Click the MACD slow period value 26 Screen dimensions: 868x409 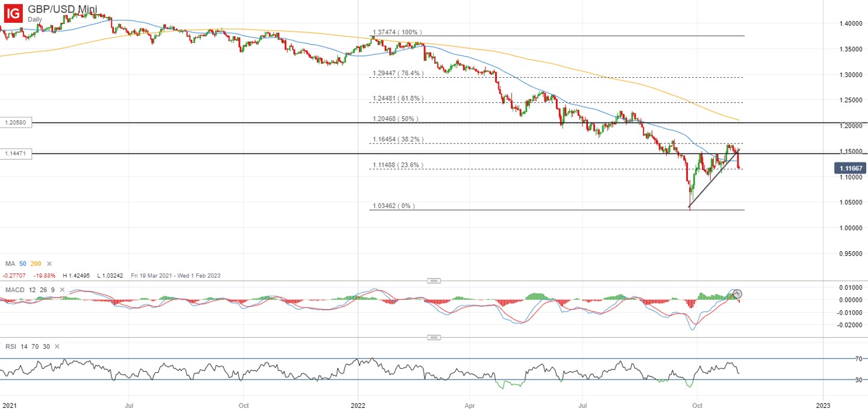43,290
